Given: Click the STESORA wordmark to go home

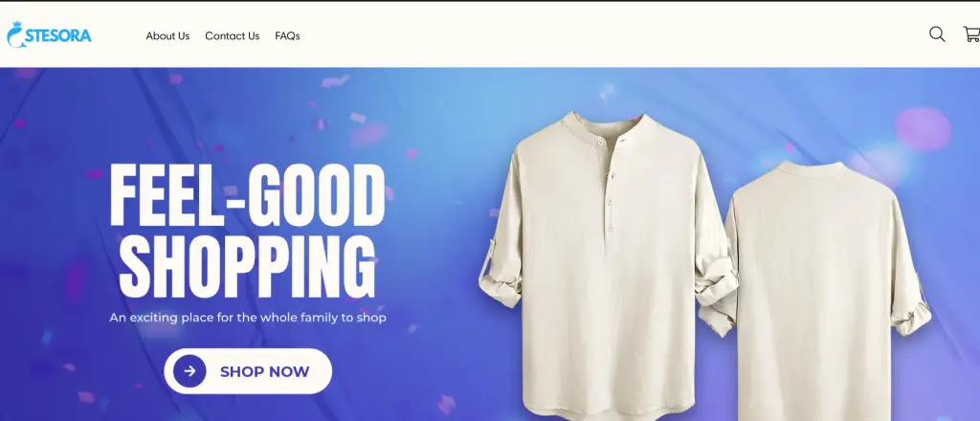Looking at the screenshot, I should pyautogui.click(x=57, y=35).
